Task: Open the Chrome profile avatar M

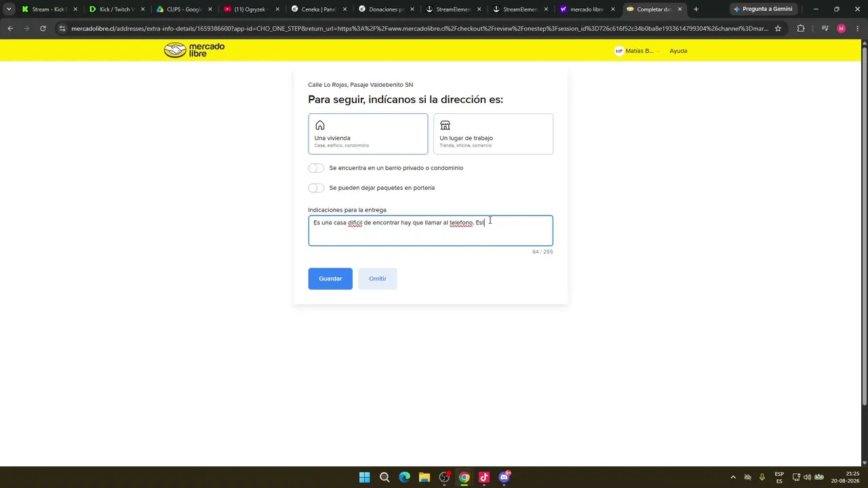Action: (842, 28)
